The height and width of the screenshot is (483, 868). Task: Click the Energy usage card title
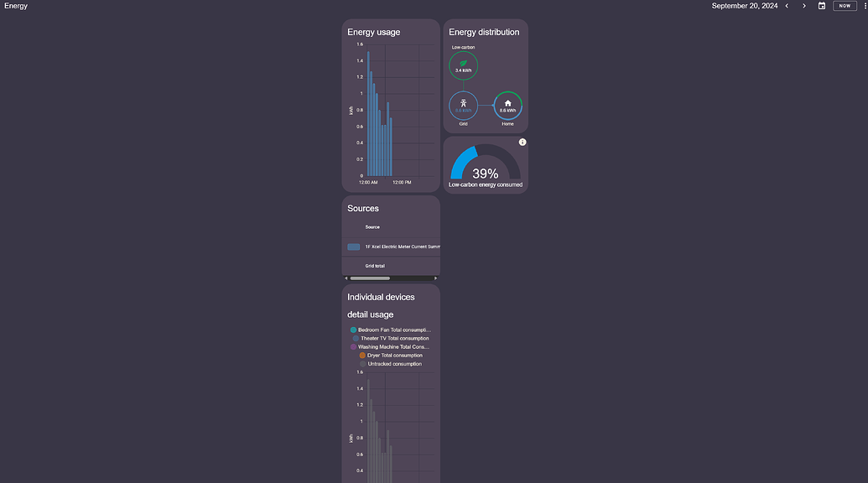click(x=374, y=32)
